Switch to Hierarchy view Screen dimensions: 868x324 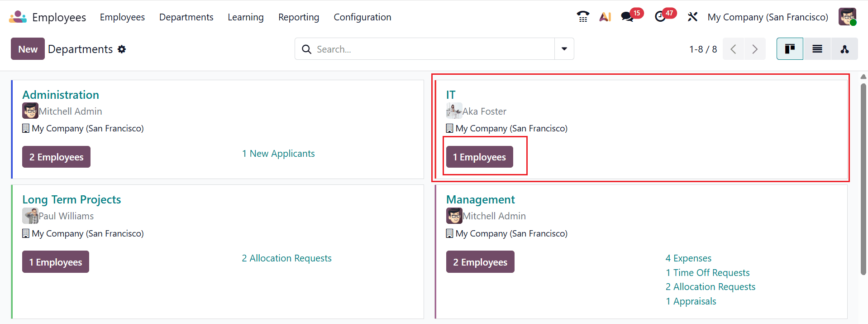pos(844,49)
